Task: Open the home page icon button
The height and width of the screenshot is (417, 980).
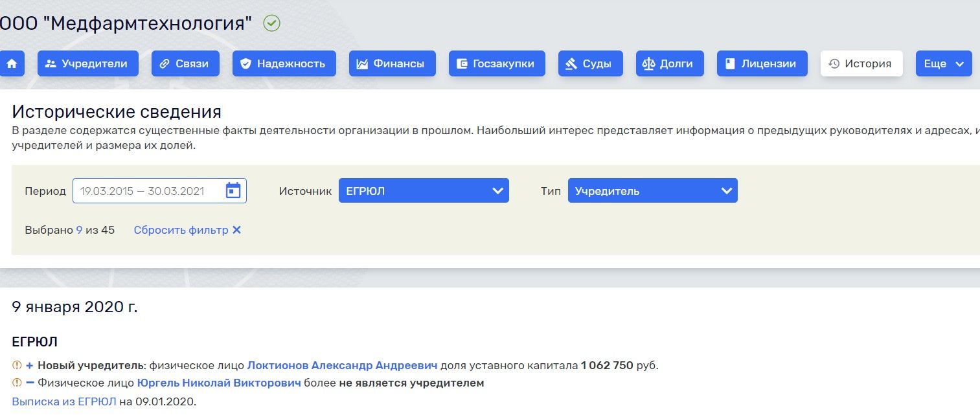Action: click(11, 63)
